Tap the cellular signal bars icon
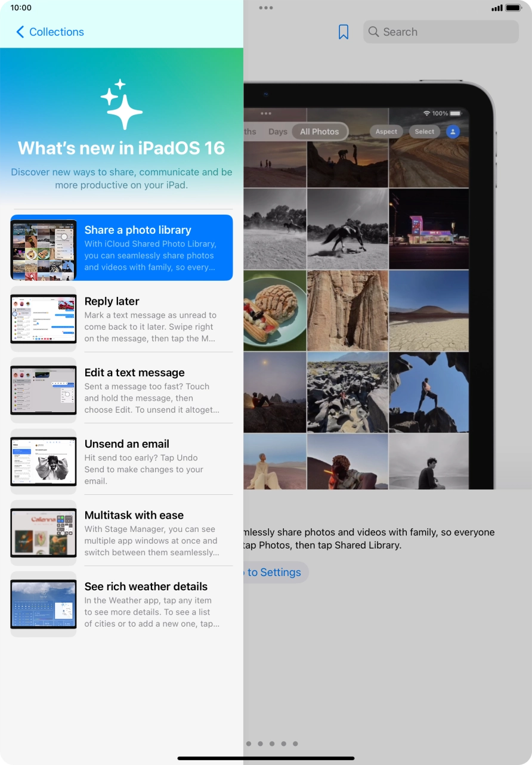The height and width of the screenshot is (765, 532). click(496, 8)
